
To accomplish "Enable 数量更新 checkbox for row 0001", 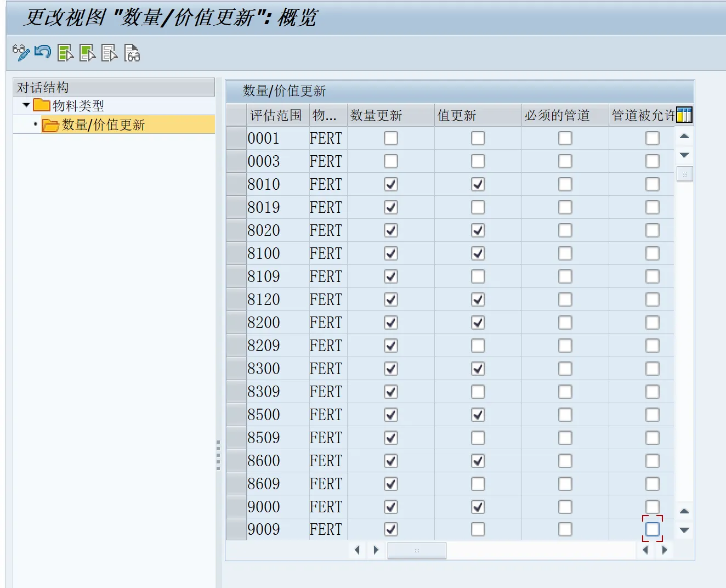I will [x=391, y=138].
